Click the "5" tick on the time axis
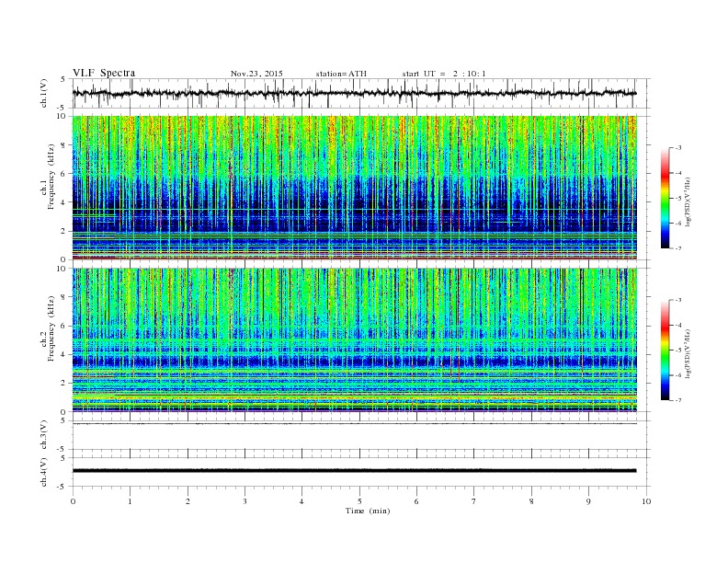This screenshot has width=728, height=563. pyautogui.click(x=359, y=501)
